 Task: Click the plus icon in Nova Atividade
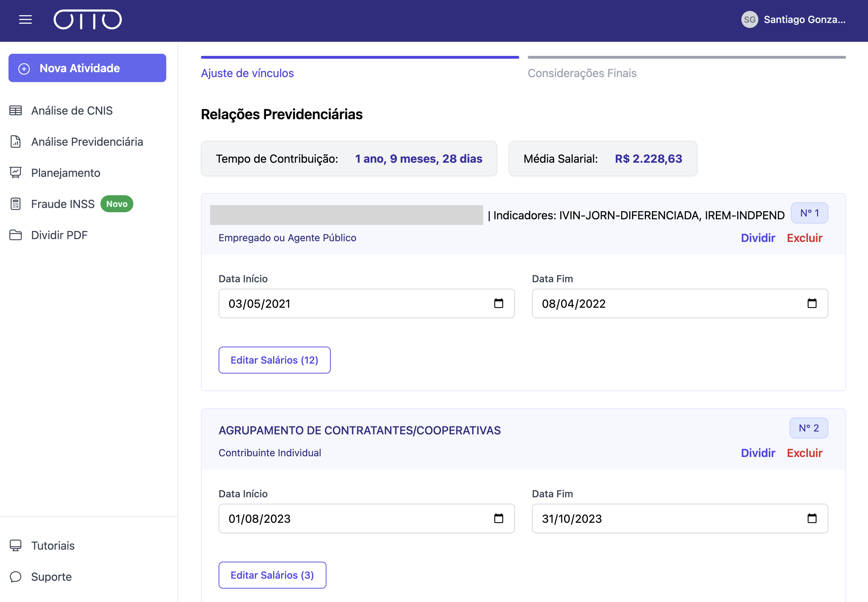(x=24, y=69)
